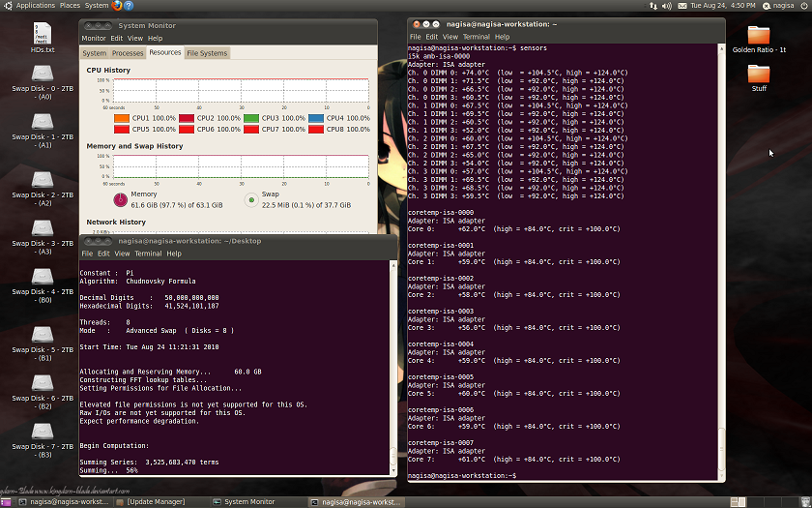Screen dimensions: 812x508
Task: Open Swap Disk - 0 - 2TB drive icon
Action: [43, 74]
